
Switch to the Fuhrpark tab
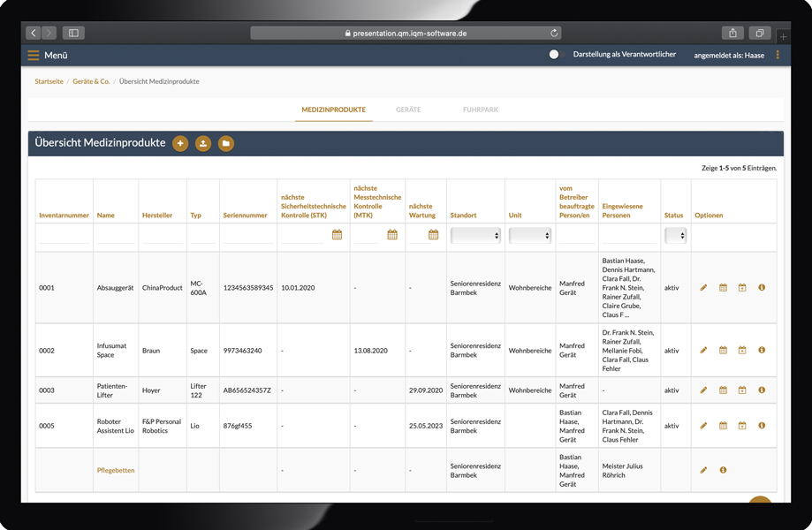(x=481, y=110)
